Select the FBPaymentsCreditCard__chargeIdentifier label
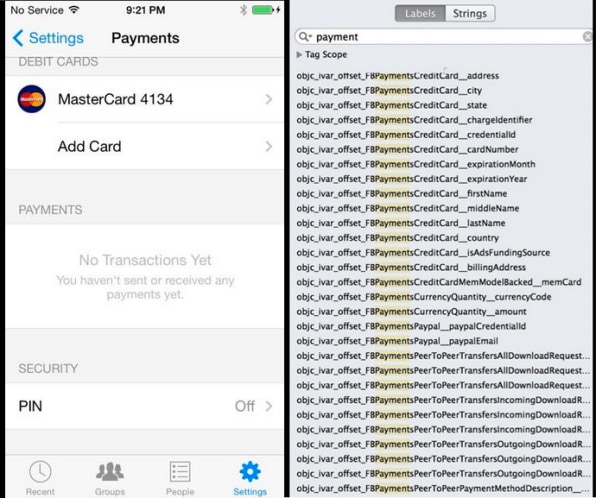 (x=414, y=120)
